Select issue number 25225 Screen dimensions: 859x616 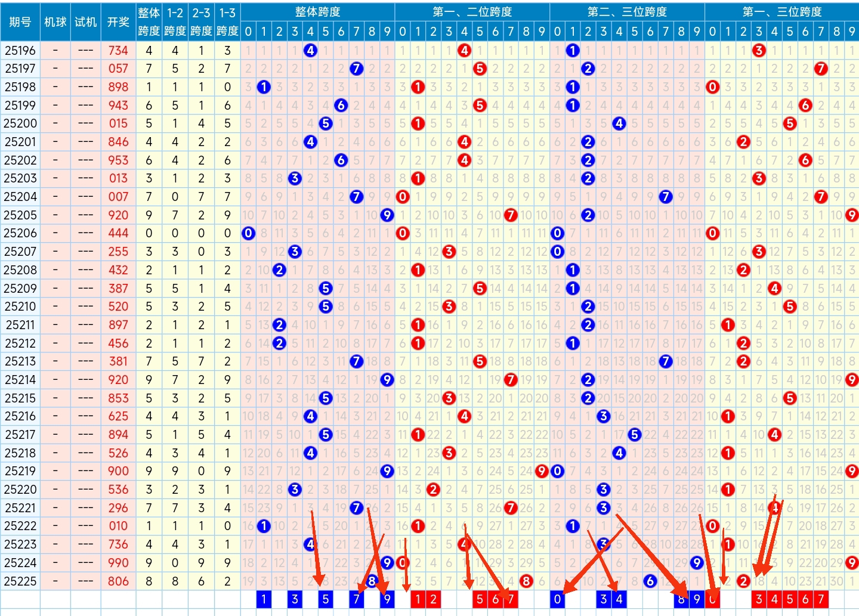20,581
